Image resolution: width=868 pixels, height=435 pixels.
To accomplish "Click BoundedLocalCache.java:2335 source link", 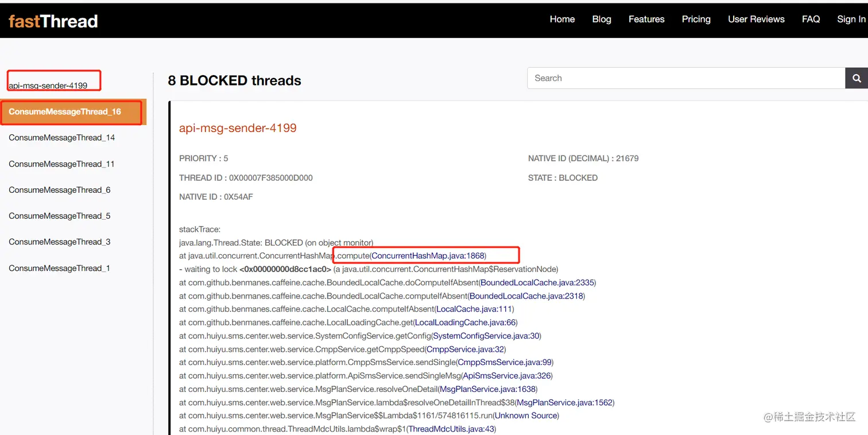I will pos(537,282).
